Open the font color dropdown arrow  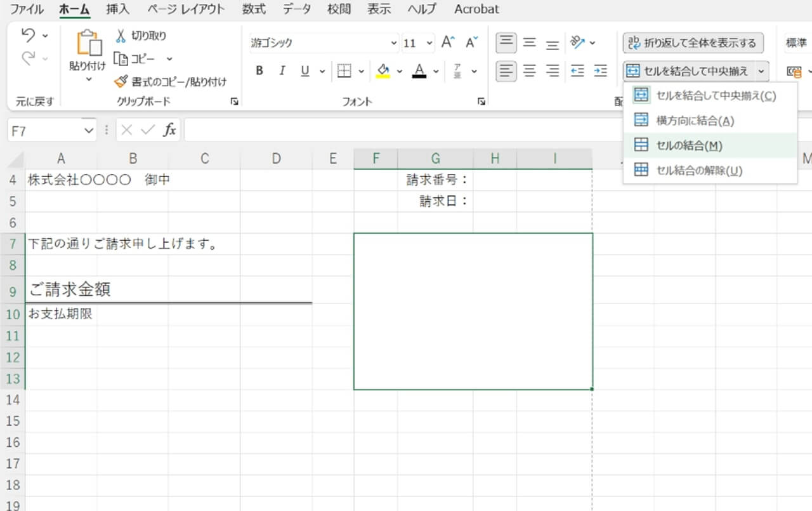point(436,71)
